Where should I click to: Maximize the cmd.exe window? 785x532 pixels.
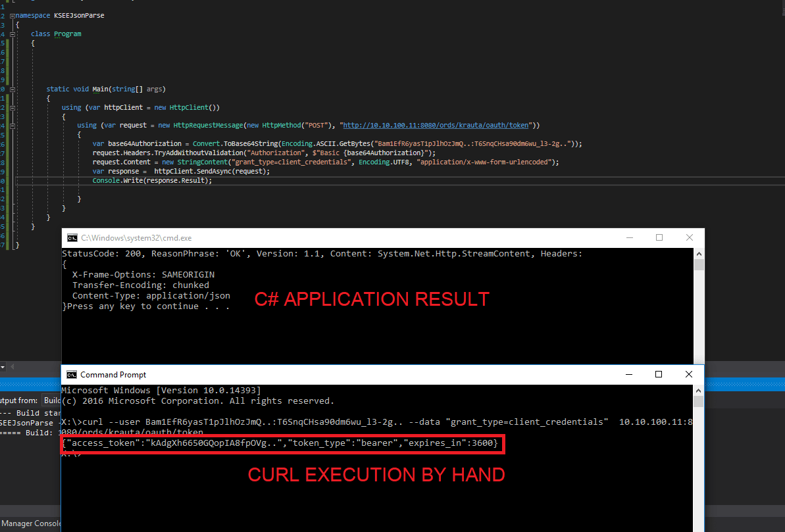click(659, 238)
